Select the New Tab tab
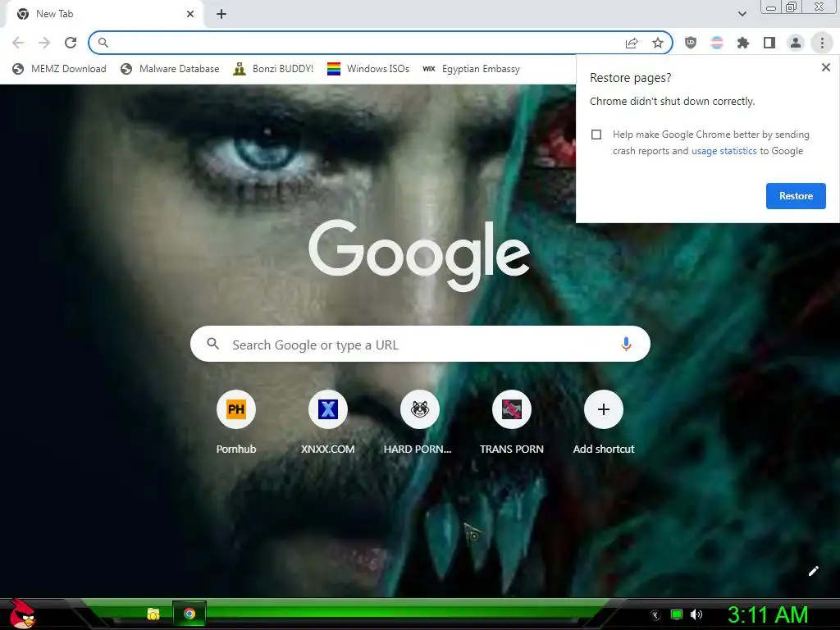The width and height of the screenshot is (840, 630). click(104, 15)
